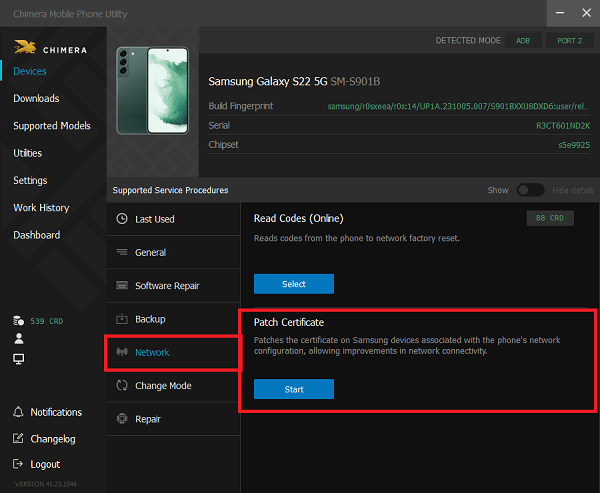Click the Notifications bell icon
The width and height of the screenshot is (600, 493).
(x=18, y=412)
